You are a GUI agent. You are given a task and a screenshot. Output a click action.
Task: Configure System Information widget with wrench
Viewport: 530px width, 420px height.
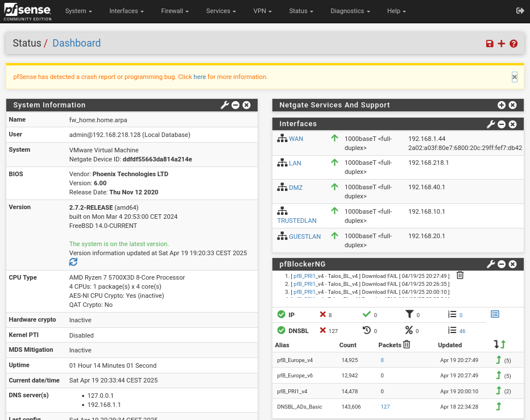225,105
